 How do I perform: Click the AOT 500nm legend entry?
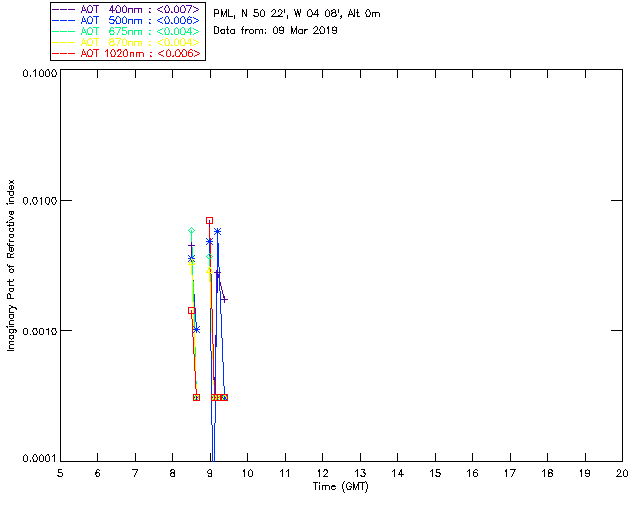(127, 20)
